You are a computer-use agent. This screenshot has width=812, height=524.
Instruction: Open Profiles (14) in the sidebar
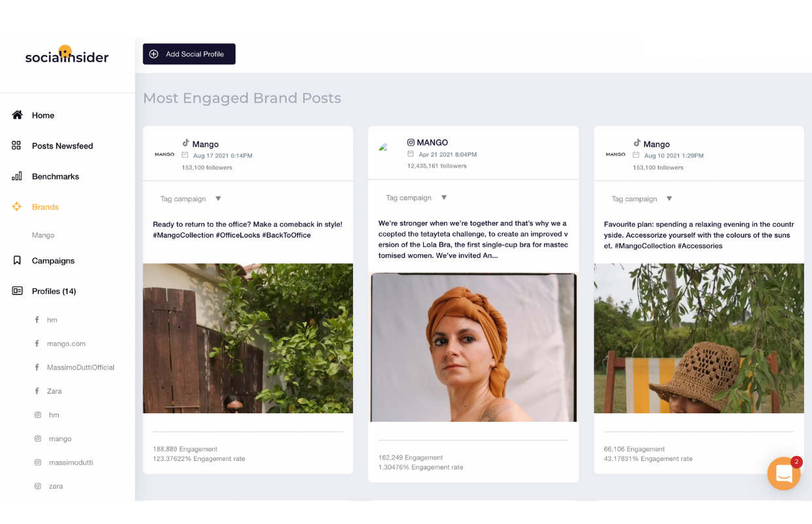tap(54, 291)
